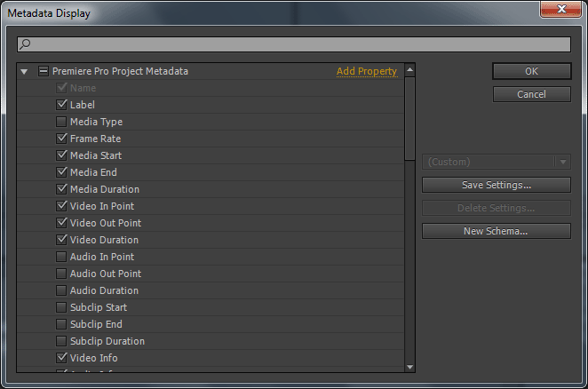Uncheck the Media Duration checkbox
Viewport: 588px width, 389px height.
[61, 189]
